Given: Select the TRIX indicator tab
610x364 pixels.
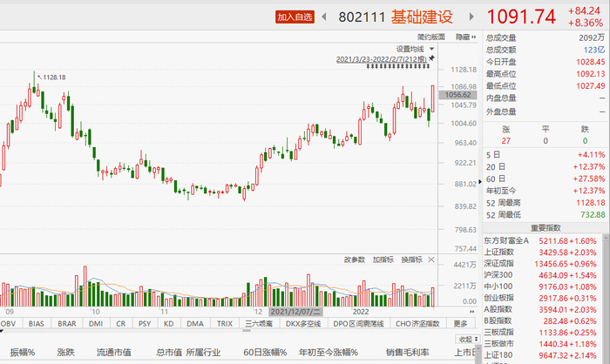Looking at the screenshot, I should (225, 324).
